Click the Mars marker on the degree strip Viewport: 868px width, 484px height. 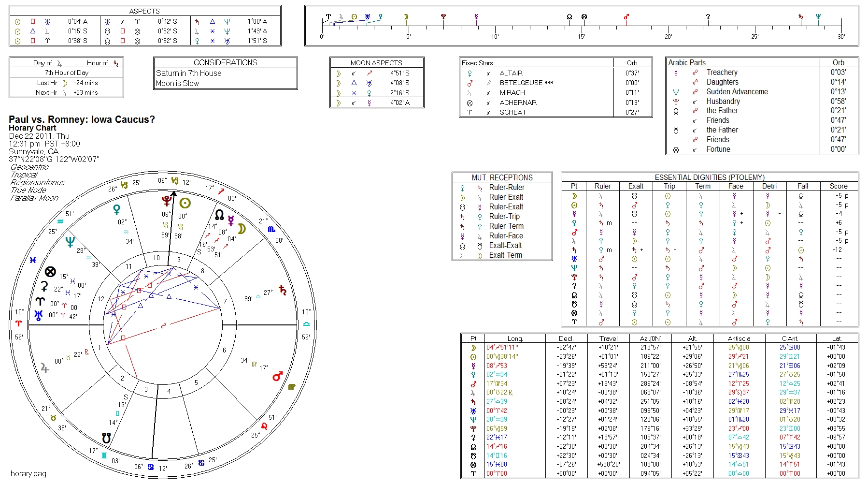(x=626, y=17)
